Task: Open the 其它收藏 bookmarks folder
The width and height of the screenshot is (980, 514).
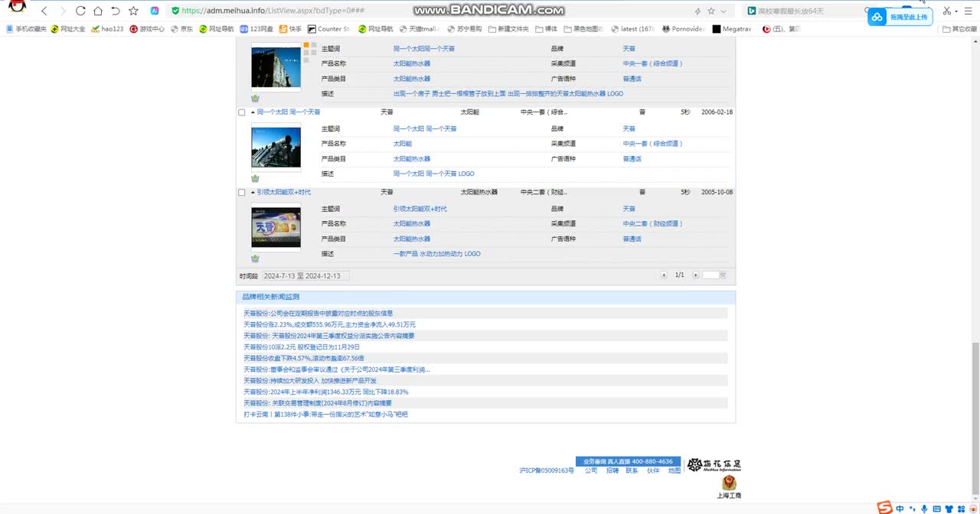Action: 960,29
